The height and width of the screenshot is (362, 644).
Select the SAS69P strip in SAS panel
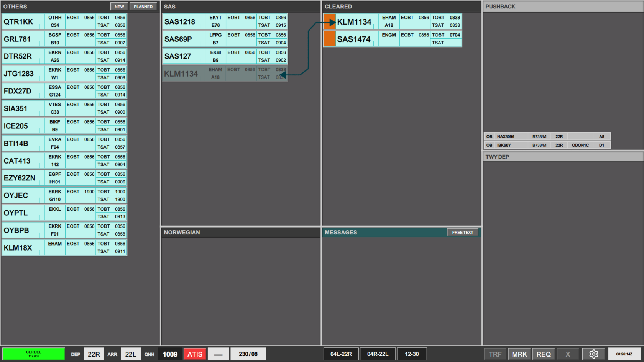pos(225,39)
